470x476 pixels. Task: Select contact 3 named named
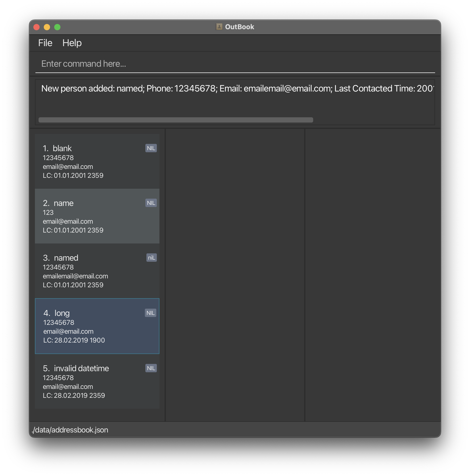[97, 271]
